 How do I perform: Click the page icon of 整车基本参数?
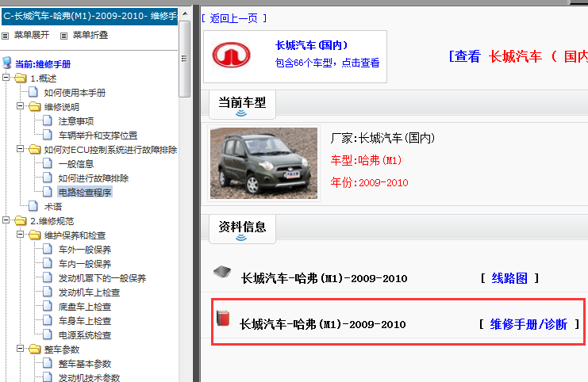(48, 363)
